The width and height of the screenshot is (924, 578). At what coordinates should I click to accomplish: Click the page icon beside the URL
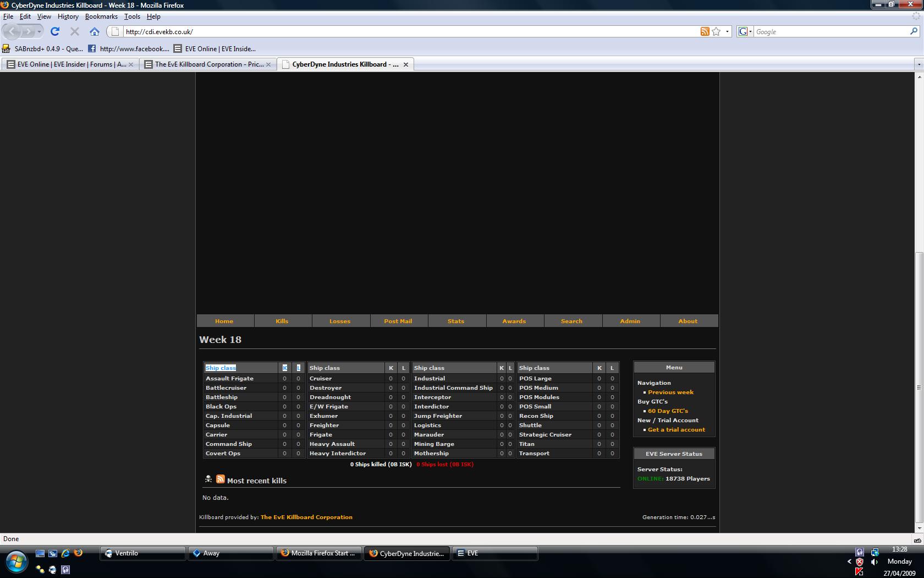[115, 31]
